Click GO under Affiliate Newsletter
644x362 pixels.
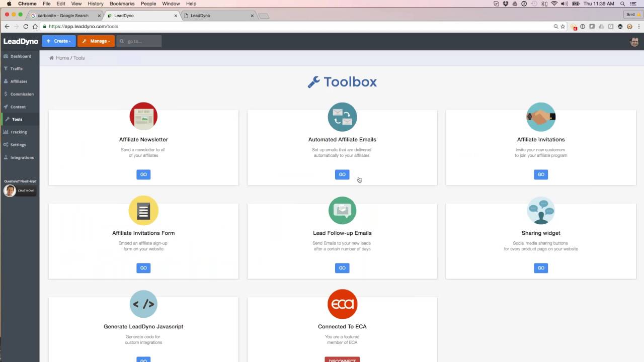143,174
